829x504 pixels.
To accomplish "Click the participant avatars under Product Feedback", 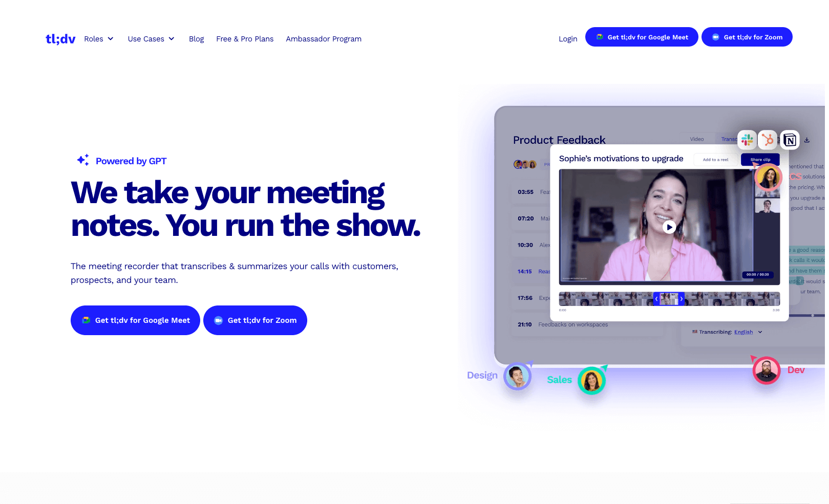I will 525,164.
